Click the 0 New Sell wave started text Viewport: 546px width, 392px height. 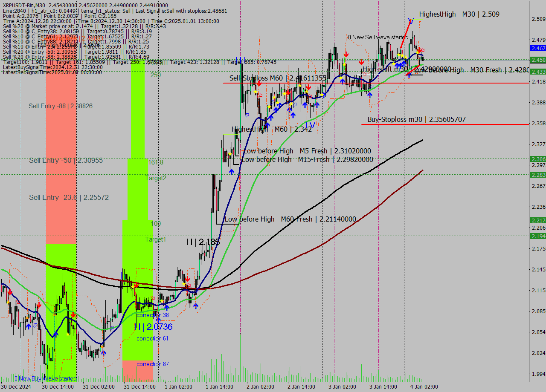[378, 37]
